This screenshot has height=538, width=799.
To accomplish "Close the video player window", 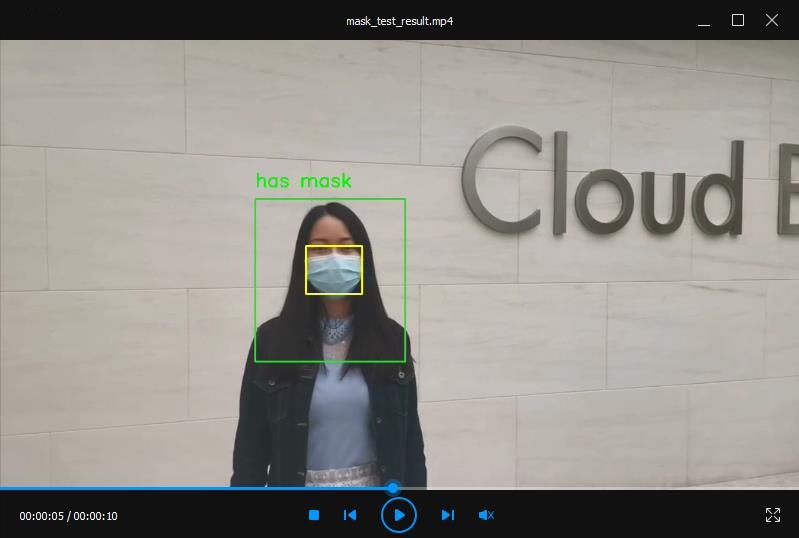I will tap(772, 20).
